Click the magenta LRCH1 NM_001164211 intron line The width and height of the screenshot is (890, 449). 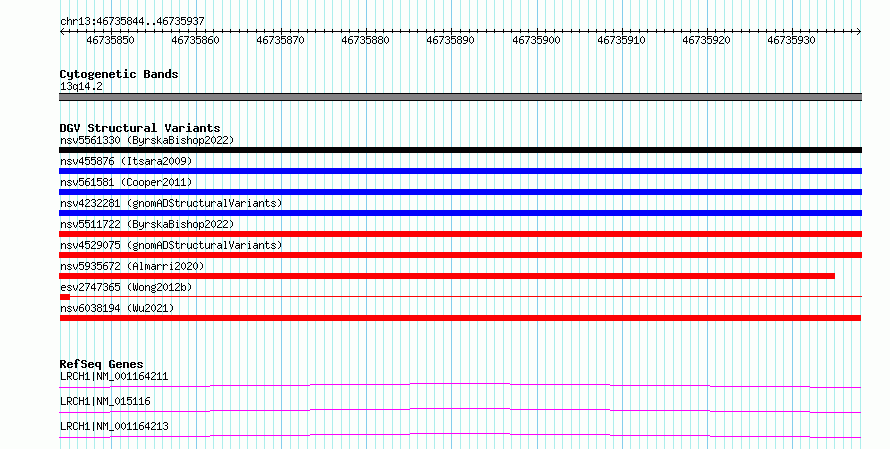tap(460, 385)
